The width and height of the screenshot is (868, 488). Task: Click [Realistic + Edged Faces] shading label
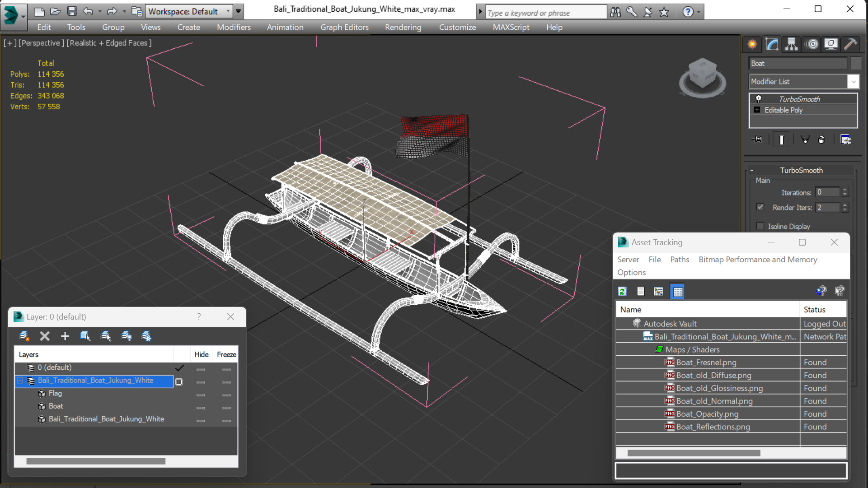point(109,43)
